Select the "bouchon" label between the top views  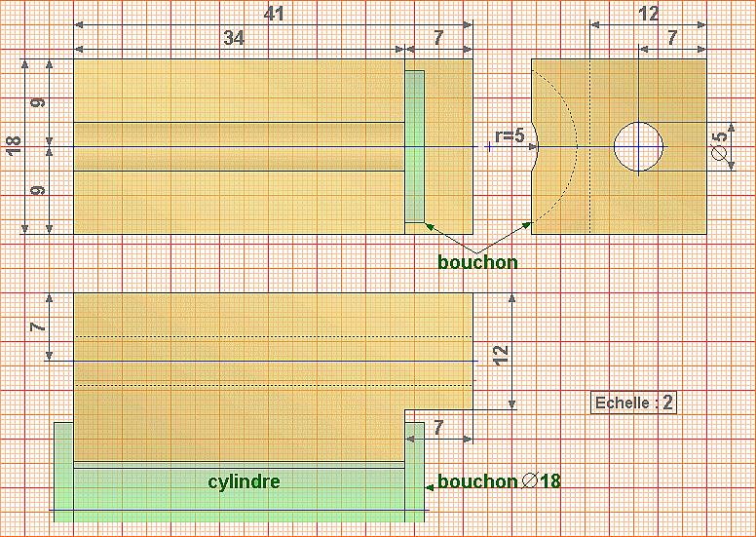tap(477, 261)
